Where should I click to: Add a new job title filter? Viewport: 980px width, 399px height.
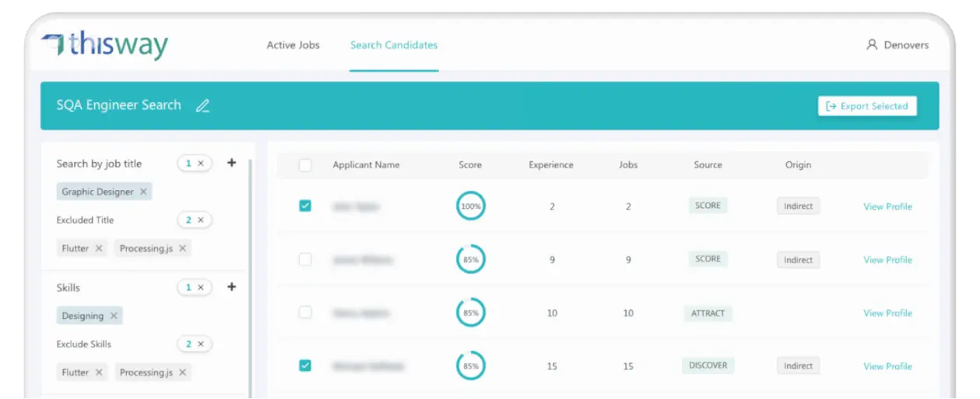(231, 163)
